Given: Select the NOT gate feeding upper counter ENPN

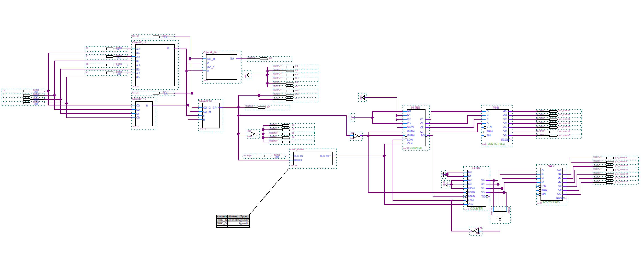Looking at the screenshot, I should pyautogui.click(x=356, y=136).
